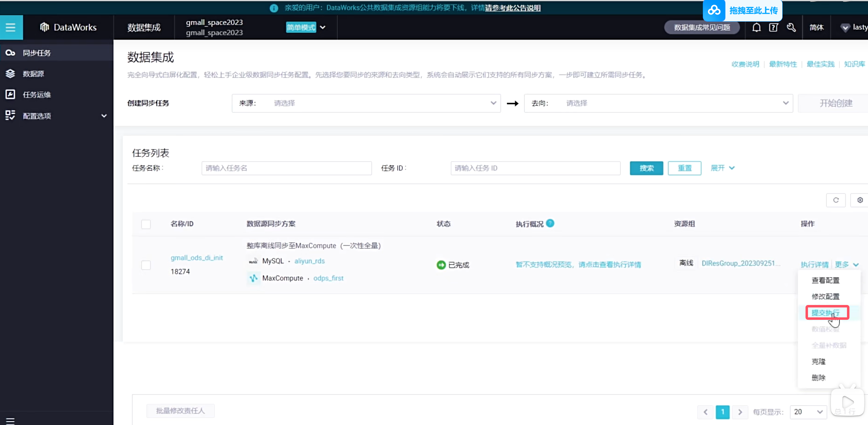Select 克隆 in the dropdown menu
Image resolution: width=868 pixels, height=425 pixels.
pyautogui.click(x=819, y=361)
